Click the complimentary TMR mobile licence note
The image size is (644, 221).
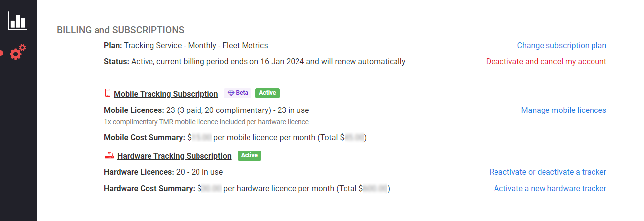(206, 122)
